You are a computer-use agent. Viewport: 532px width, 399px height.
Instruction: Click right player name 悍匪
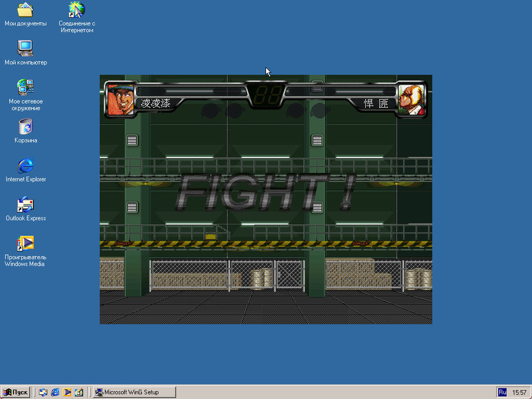[x=376, y=103]
